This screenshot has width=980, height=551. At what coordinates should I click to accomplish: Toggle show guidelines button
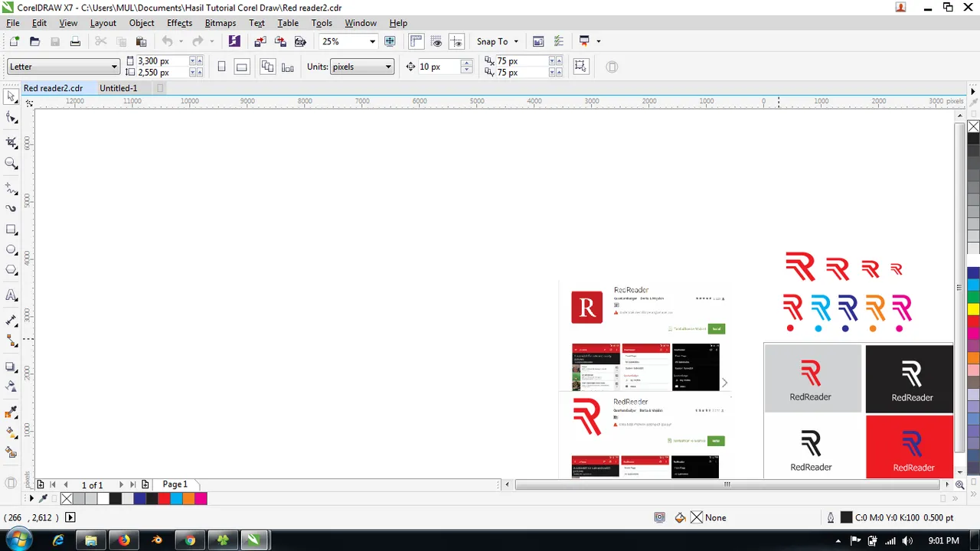(456, 41)
